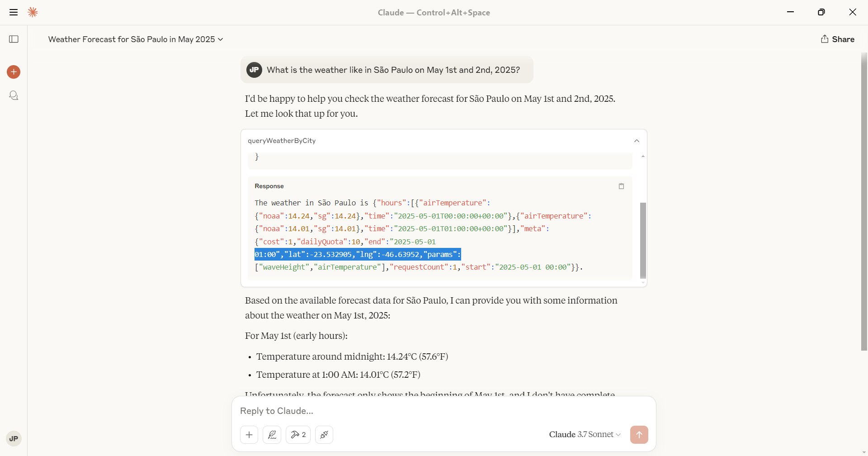This screenshot has width=868, height=456.
Task: Collapse the queryWeatherByCity tool block
Action: (637, 141)
